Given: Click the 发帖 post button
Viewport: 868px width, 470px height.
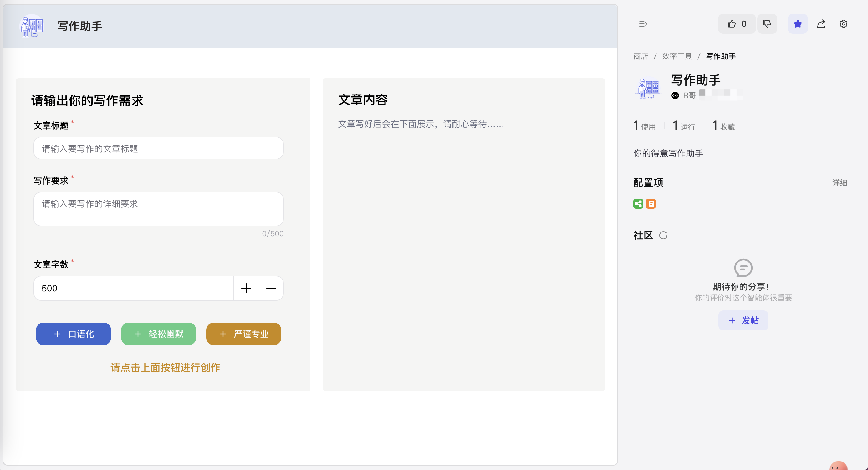Looking at the screenshot, I should click(743, 320).
